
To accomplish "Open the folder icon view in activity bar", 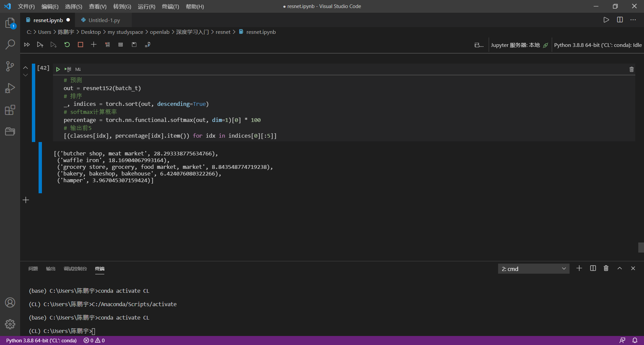I will point(10,131).
